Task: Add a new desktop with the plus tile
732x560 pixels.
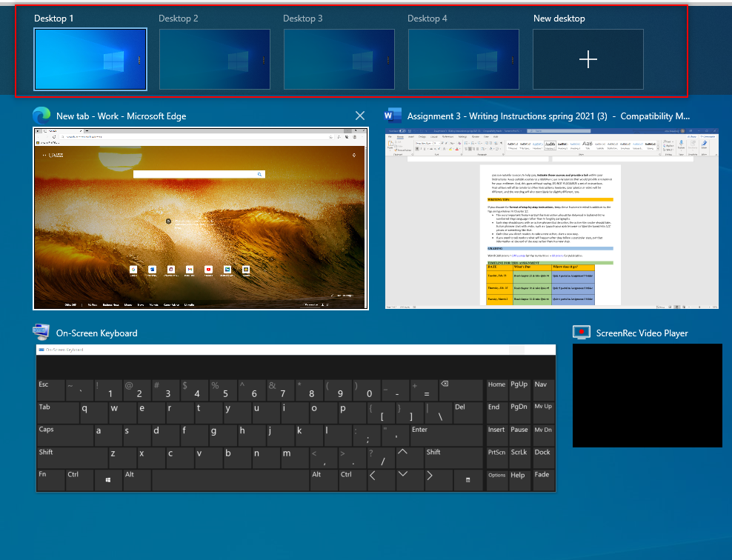Action: pyautogui.click(x=588, y=59)
